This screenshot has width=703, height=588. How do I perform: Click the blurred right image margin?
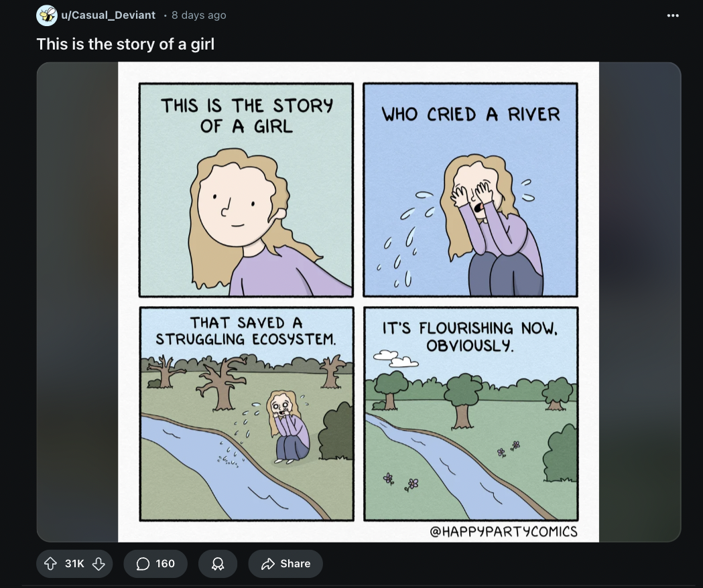click(x=640, y=301)
